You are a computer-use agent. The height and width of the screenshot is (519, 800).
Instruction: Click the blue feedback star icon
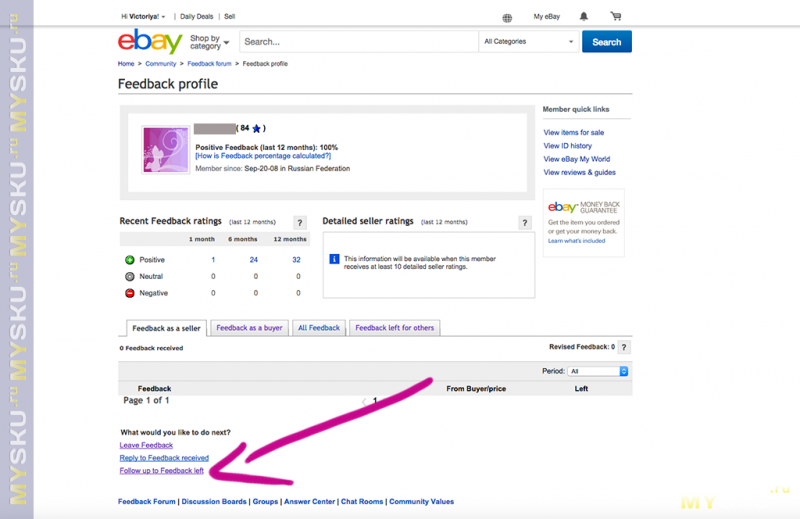pyautogui.click(x=257, y=129)
